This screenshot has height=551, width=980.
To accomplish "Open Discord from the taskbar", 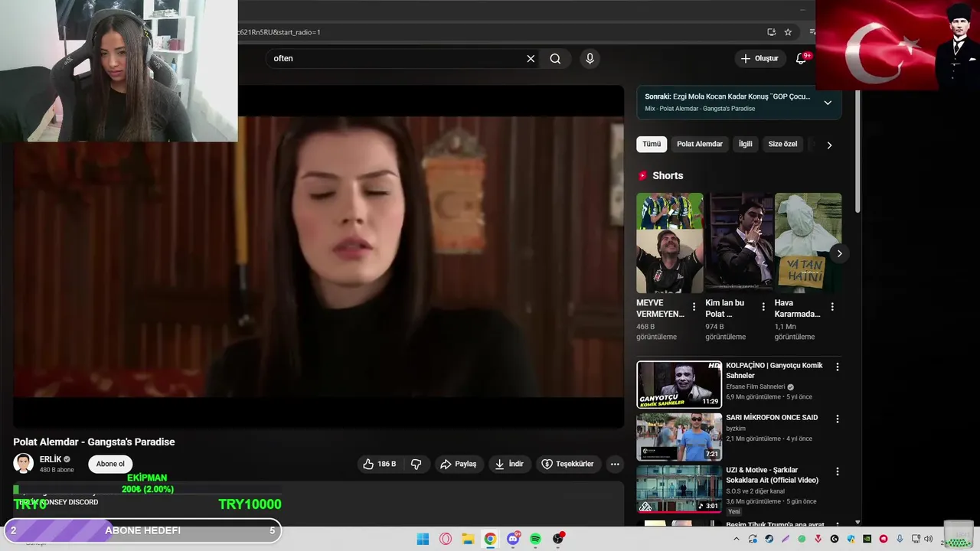I will tap(513, 539).
